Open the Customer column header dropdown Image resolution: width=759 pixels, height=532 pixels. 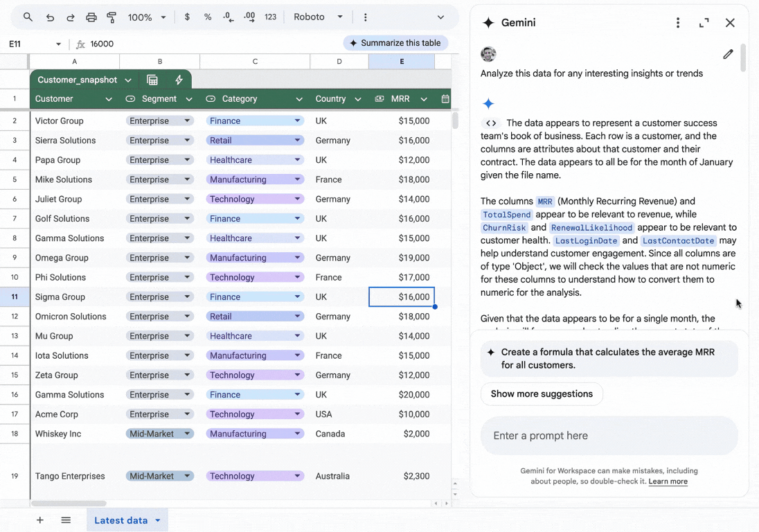109,99
